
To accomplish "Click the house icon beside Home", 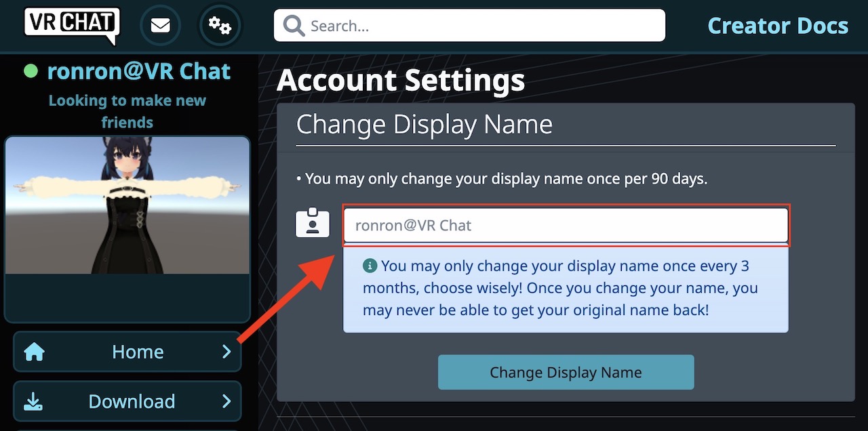I will 34,352.
